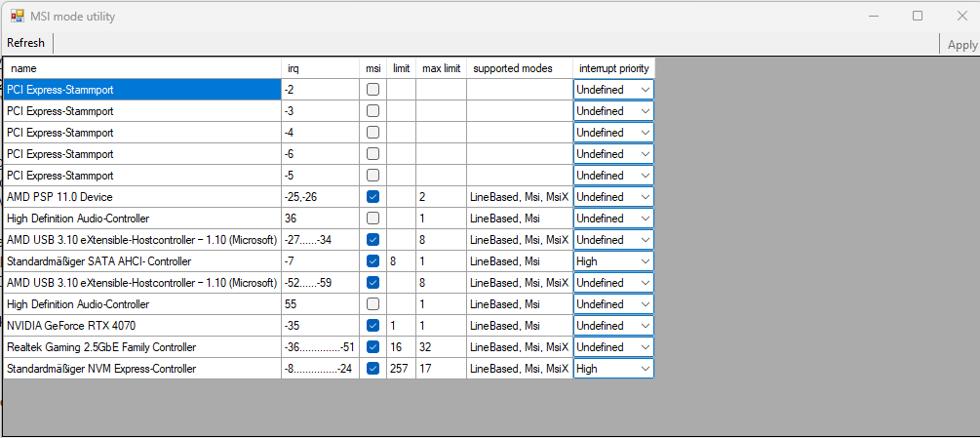The width and height of the screenshot is (980, 438).
Task: Click the irq column header
Action: pyautogui.click(x=320, y=68)
